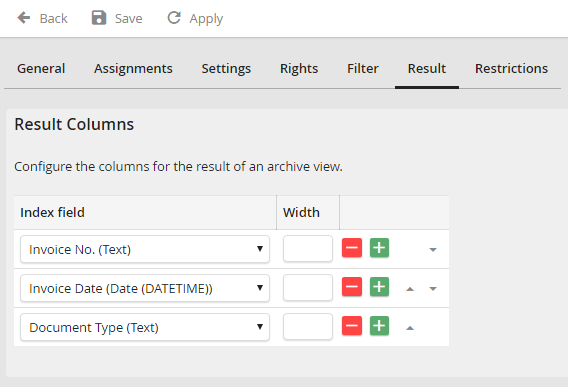The image size is (568, 387).
Task: Go to the Rights tab
Action: pyautogui.click(x=299, y=68)
